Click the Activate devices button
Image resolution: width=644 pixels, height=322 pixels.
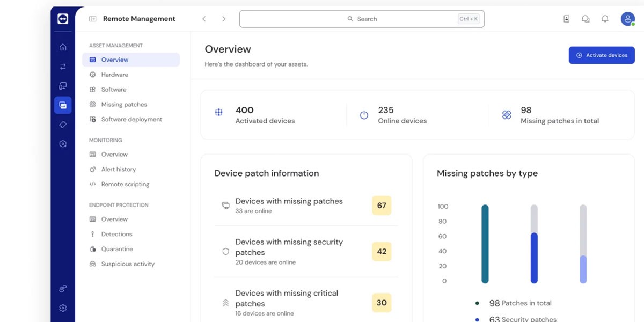pos(601,55)
